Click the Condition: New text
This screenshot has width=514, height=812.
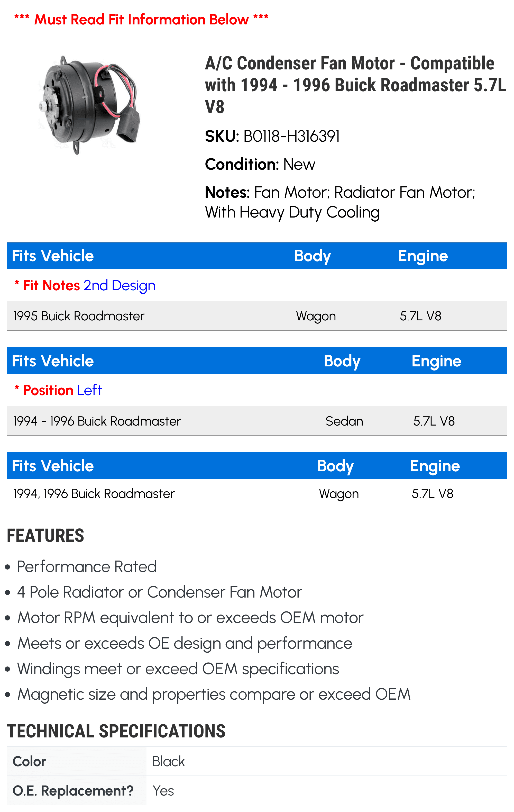260,165
